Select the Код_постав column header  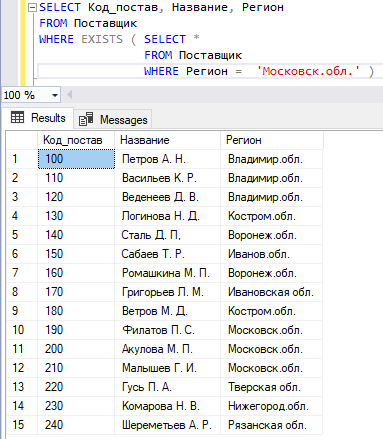tap(76, 140)
